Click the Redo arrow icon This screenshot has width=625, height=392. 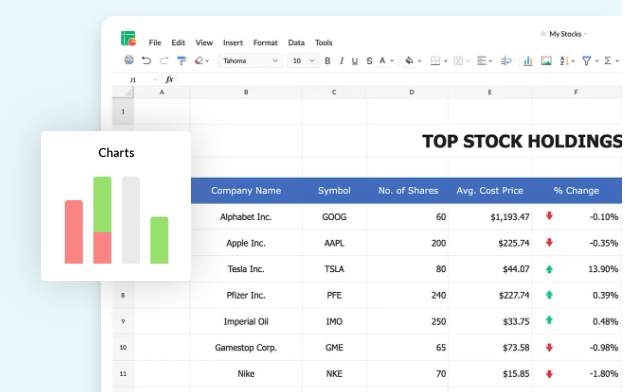pyautogui.click(x=164, y=61)
